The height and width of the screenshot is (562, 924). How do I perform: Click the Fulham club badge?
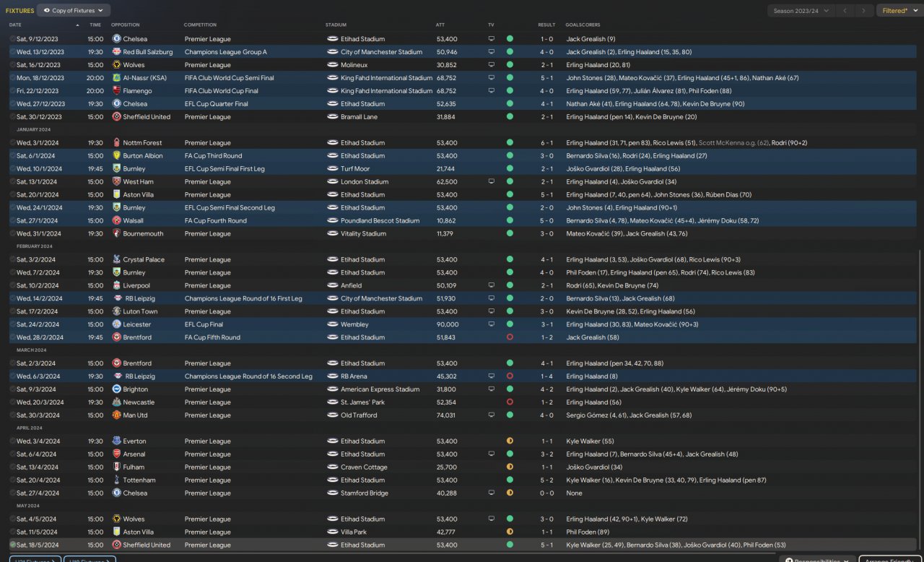coord(117,467)
